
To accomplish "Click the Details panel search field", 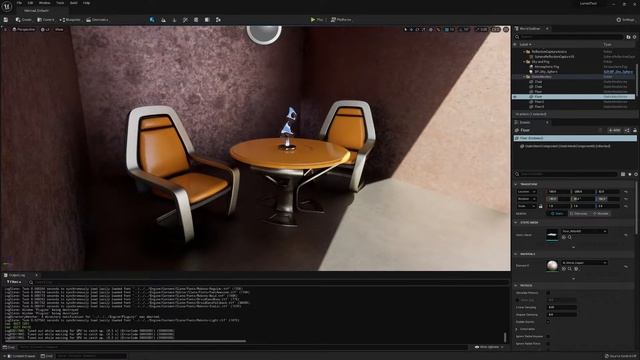I will (x=567, y=174).
